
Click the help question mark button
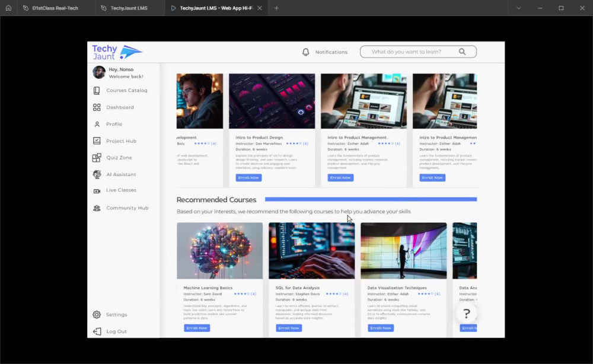tap(466, 314)
